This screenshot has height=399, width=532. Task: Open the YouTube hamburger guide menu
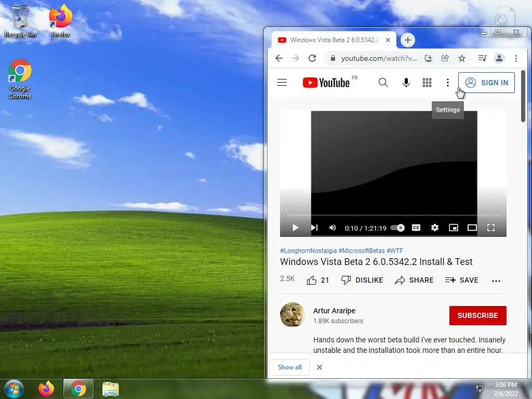(x=282, y=83)
